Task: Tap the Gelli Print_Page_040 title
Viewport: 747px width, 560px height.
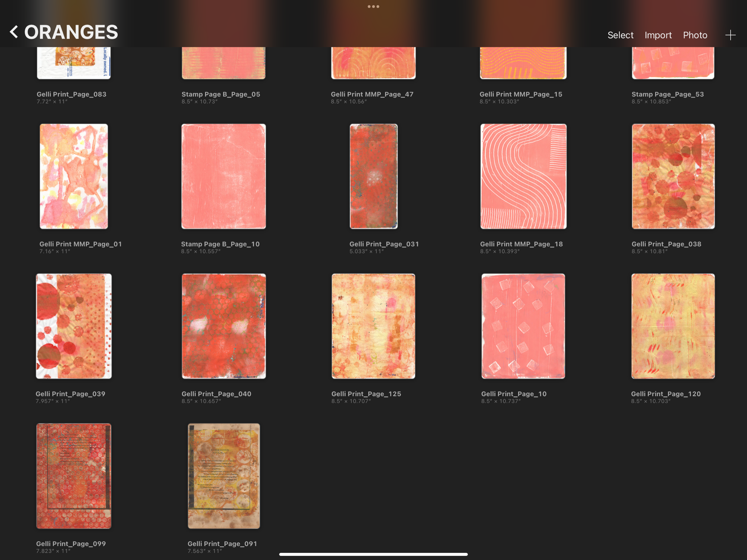Action: (216, 394)
